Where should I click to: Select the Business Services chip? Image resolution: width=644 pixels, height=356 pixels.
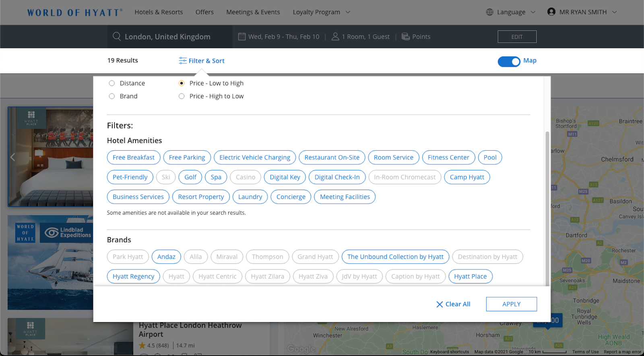tap(138, 197)
